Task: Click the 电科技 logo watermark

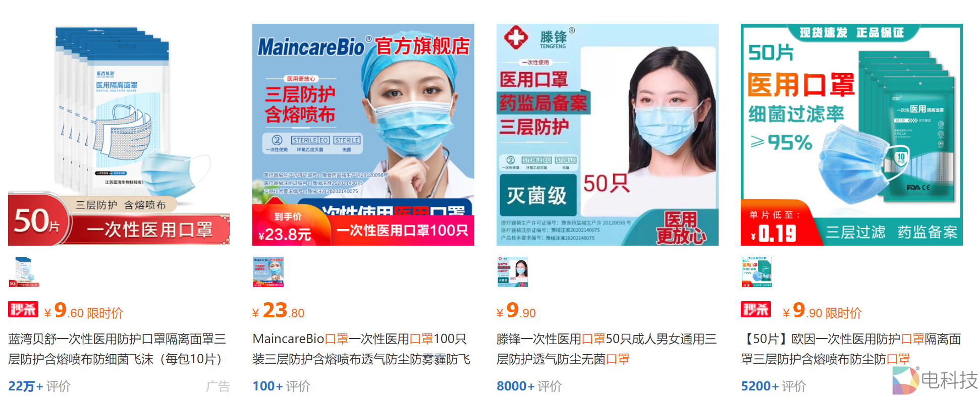Action: pyautogui.click(x=935, y=380)
